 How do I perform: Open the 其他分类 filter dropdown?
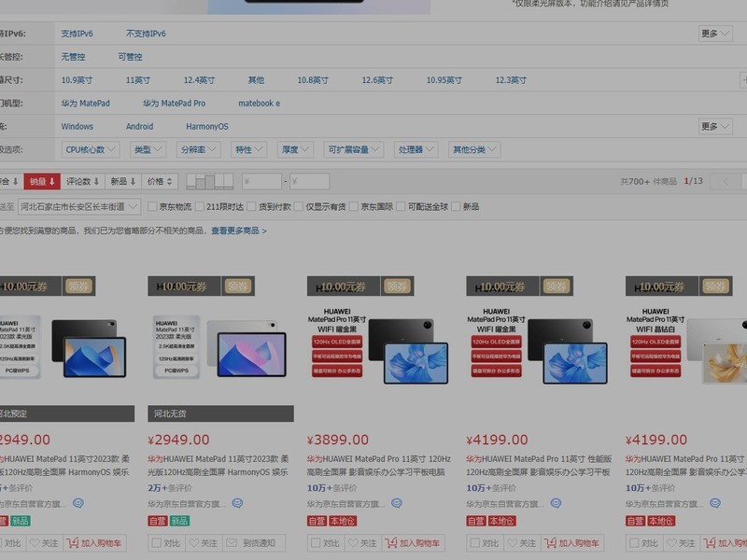pos(474,149)
